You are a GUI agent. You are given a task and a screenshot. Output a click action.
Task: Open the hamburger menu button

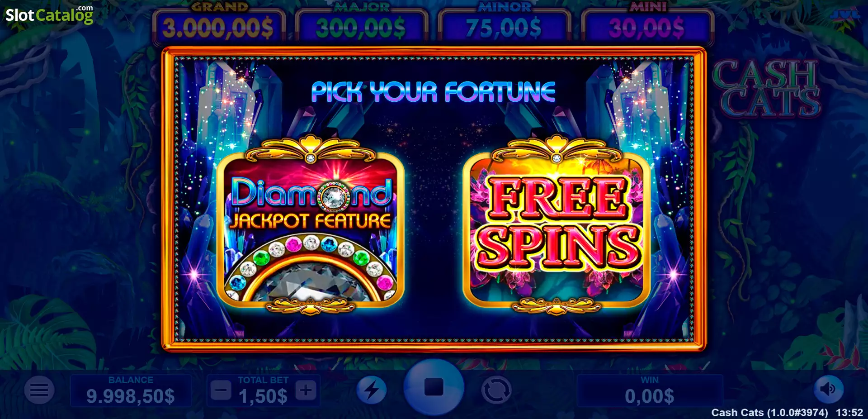(x=39, y=390)
